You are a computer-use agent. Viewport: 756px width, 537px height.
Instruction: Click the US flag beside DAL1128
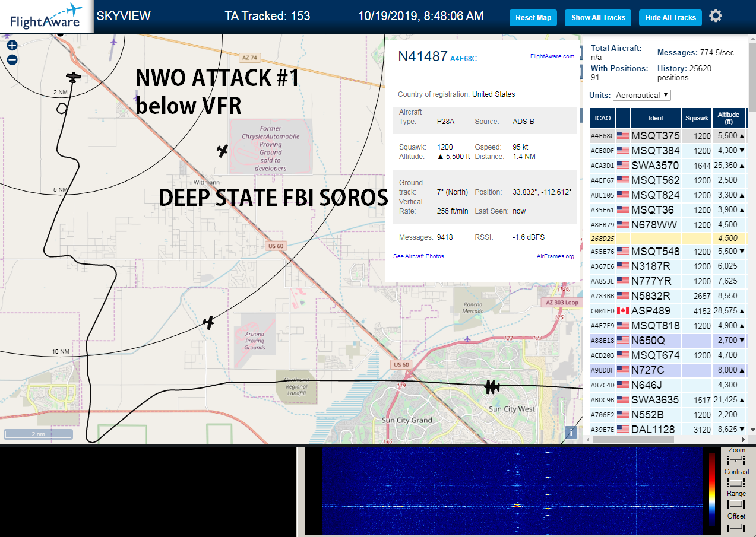(x=623, y=429)
